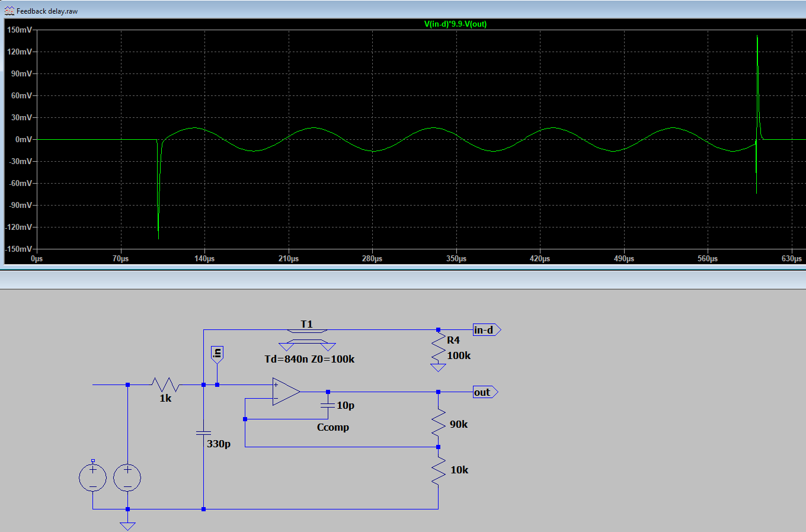This screenshot has width=806, height=532.
Task: Click the '140µs' time axis label
Action: (x=204, y=258)
